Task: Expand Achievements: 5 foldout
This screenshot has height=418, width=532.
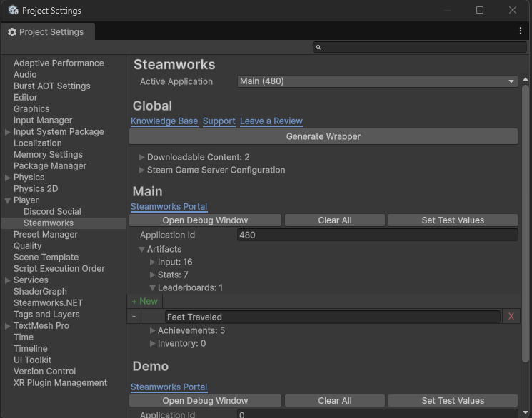Action: pyautogui.click(x=153, y=330)
